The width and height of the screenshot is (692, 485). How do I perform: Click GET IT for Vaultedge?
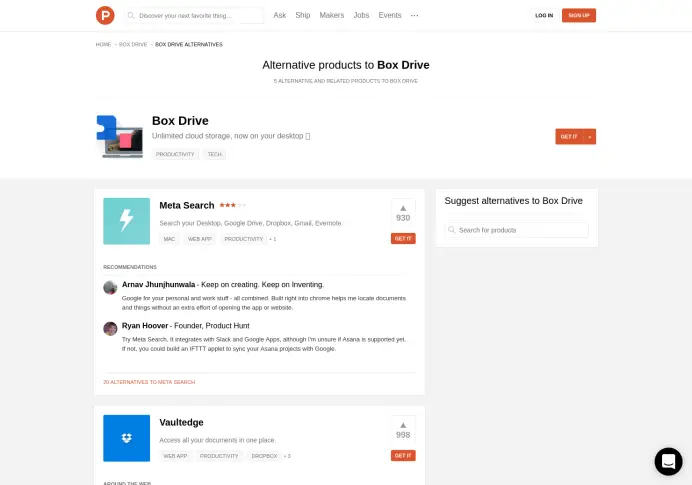[x=403, y=455]
